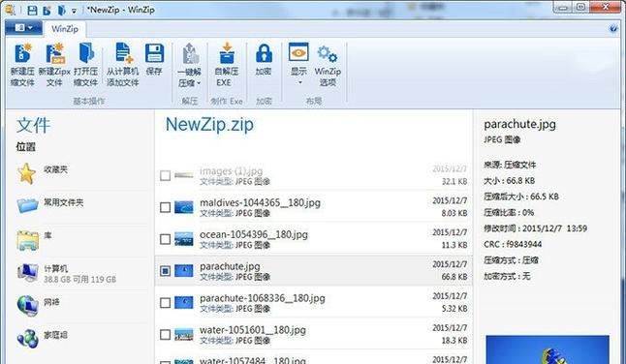626x364 pixels.
Task: Select 收藏夹 in the location list
Action: click(x=56, y=169)
